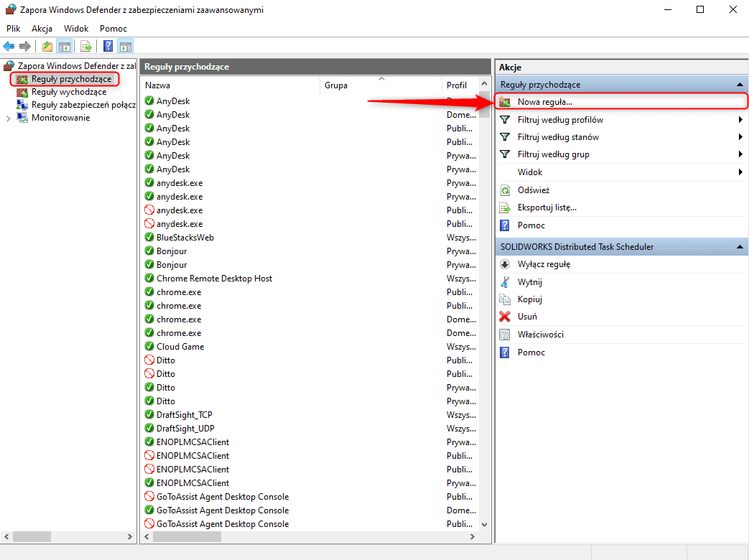This screenshot has height=560, width=749.
Task: Open the Widok menu in the menu bar
Action: click(76, 29)
